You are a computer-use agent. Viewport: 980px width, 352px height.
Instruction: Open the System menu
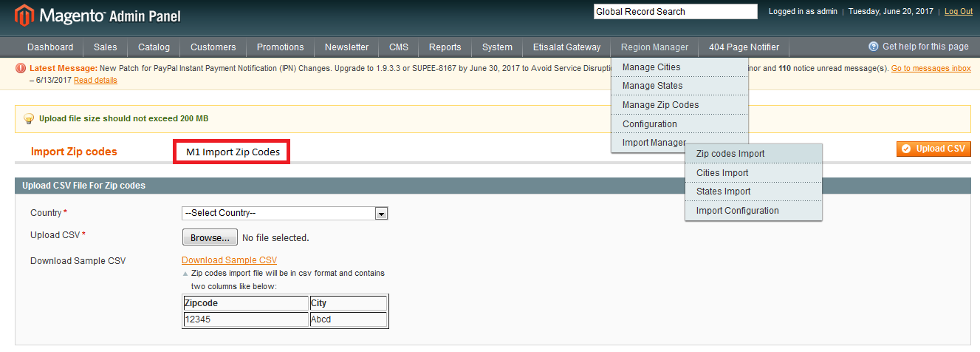(497, 47)
